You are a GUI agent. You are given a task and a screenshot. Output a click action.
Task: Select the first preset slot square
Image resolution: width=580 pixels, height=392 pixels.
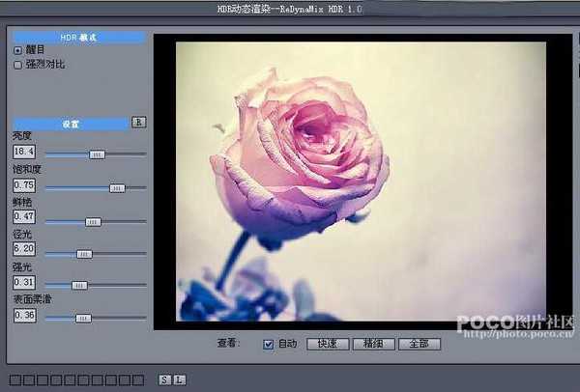point(14,378)
